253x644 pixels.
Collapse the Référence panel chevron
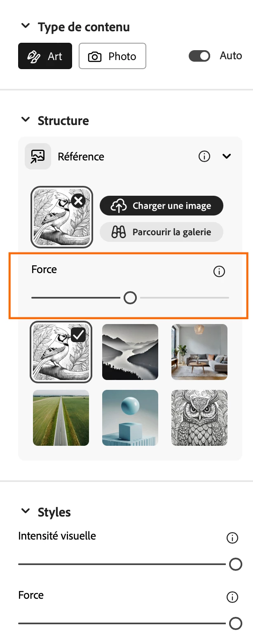click(227, 156)
